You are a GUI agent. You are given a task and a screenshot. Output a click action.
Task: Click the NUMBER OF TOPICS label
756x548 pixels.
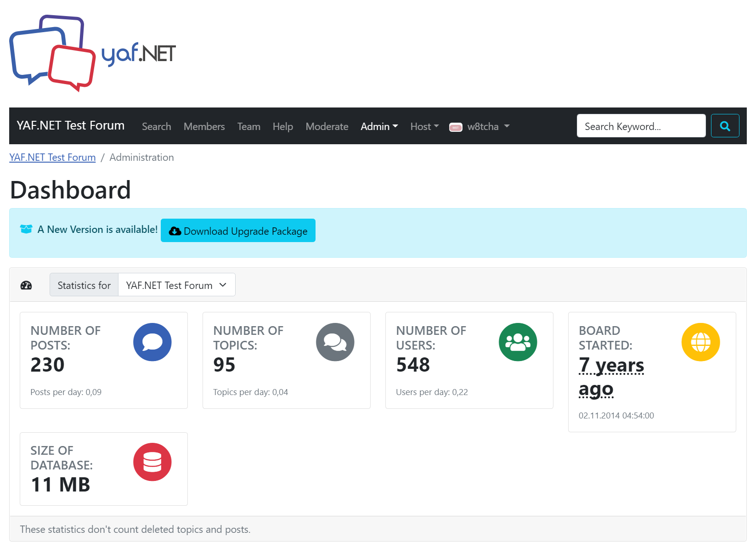point(248,338)
